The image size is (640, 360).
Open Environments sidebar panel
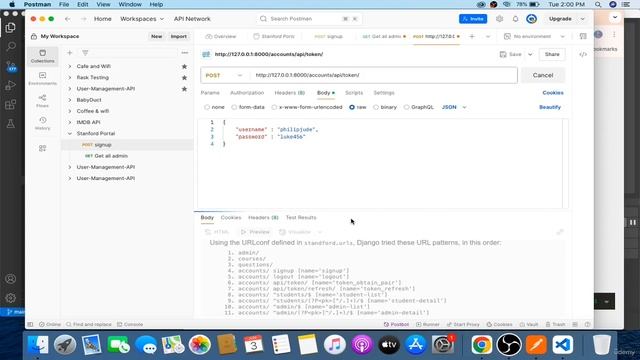(42, 78)
